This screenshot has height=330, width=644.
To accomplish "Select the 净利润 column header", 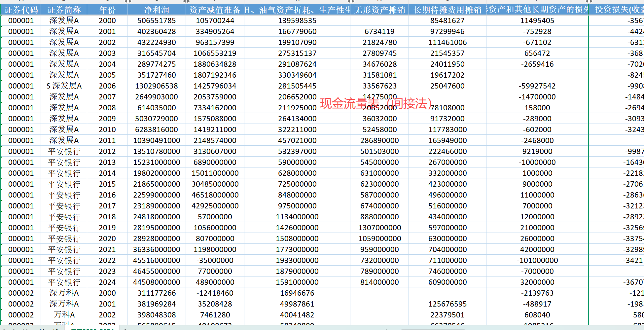I will click(x=157, y=10).
